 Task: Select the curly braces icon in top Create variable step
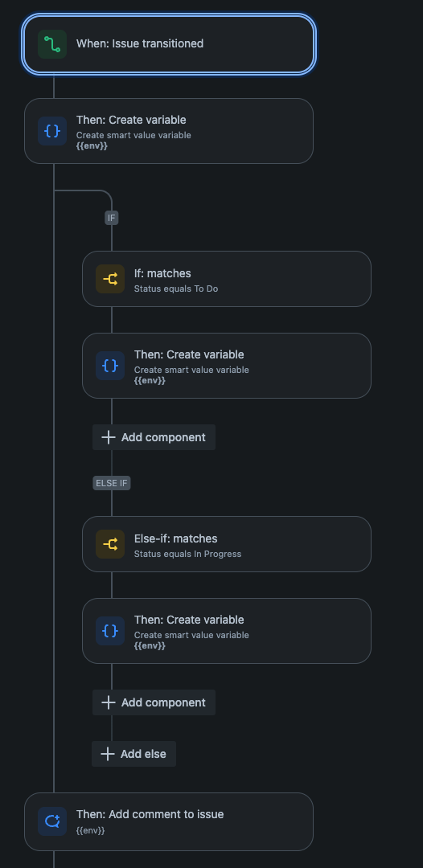click(x=52, y=131)
